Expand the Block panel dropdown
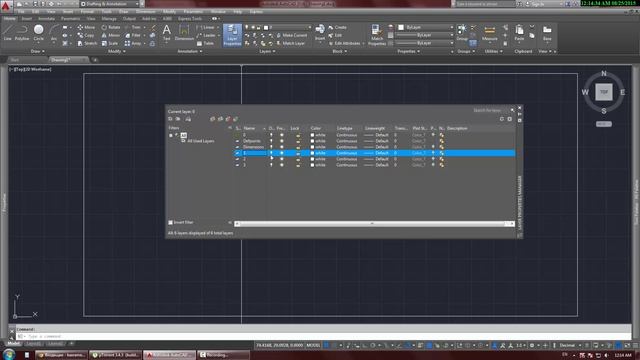640x360 pixels. 340,51
